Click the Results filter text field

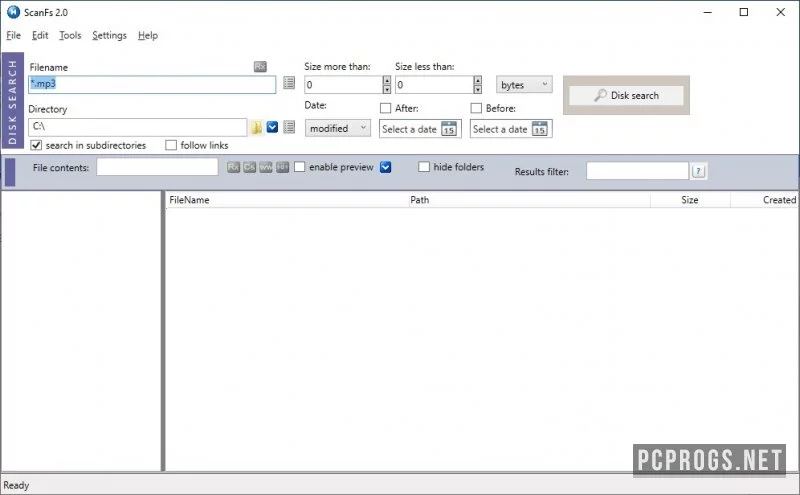tap(637, 171)
